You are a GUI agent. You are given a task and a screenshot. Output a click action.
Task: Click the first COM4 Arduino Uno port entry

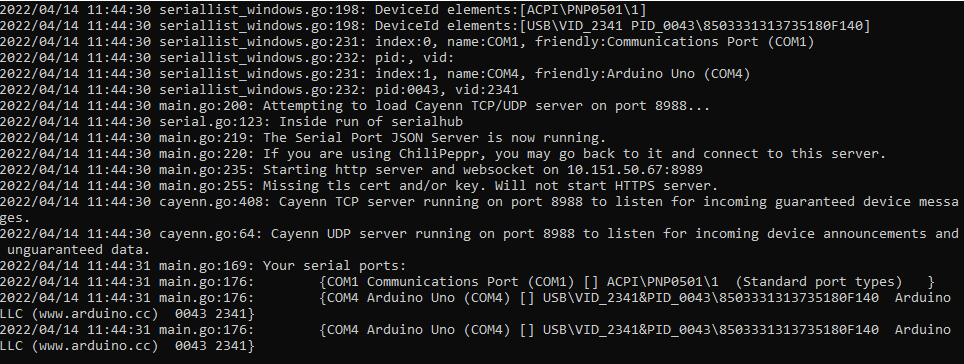(x=475, y=306)
